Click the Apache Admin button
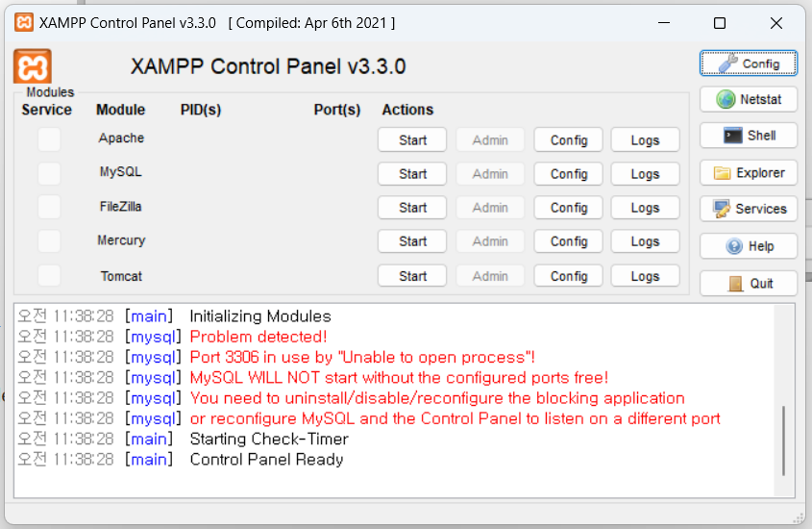812x529 pixels. pyautogui.click(x=490, y=139)
